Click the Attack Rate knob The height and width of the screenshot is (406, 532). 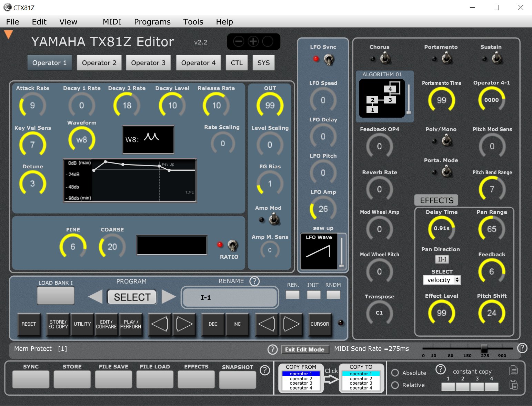click(x=32, y=105)
